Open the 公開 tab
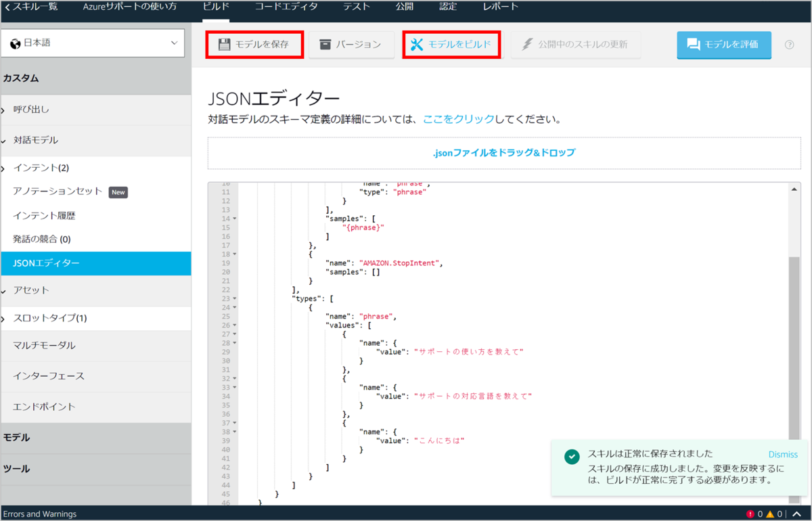This screenshot has width=812, height=521. point(405,7)
